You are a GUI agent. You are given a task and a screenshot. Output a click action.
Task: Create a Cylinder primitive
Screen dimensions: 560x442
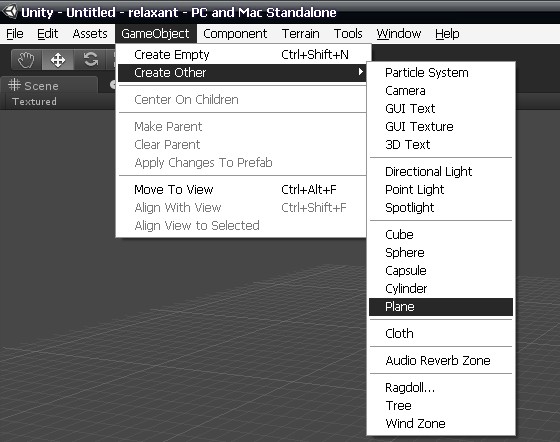[441, 288]
